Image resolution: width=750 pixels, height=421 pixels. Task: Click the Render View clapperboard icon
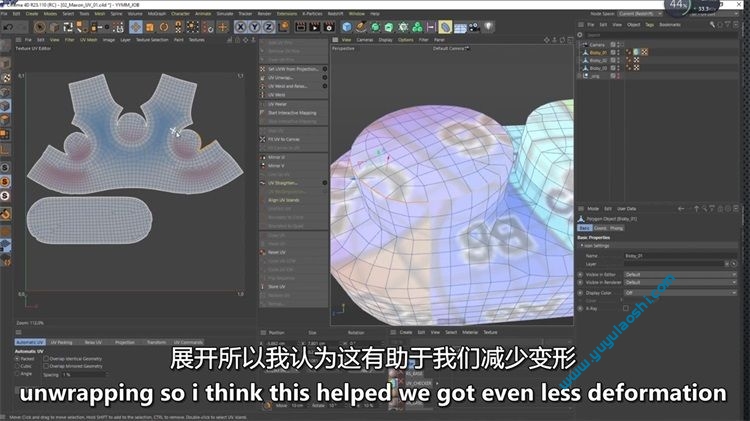(300, 27)
